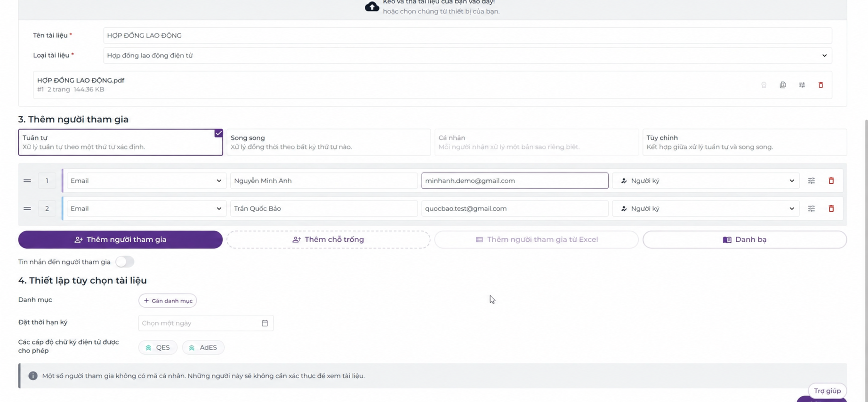Click the cloud upload icon

tap(372, 7)
